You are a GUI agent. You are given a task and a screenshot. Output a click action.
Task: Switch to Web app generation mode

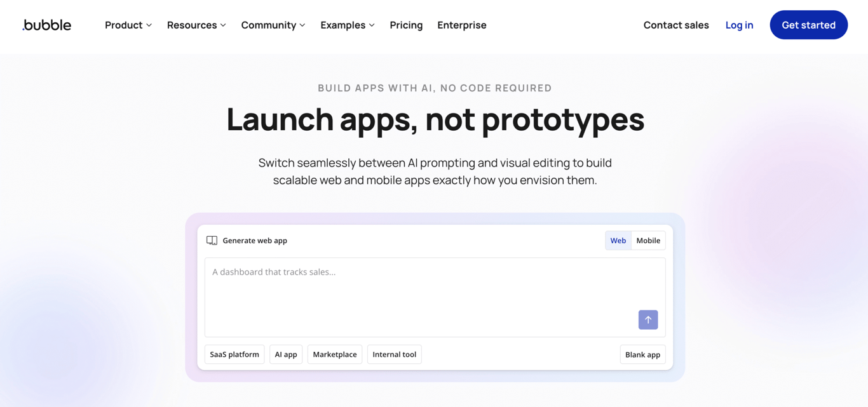pos(618,240)
